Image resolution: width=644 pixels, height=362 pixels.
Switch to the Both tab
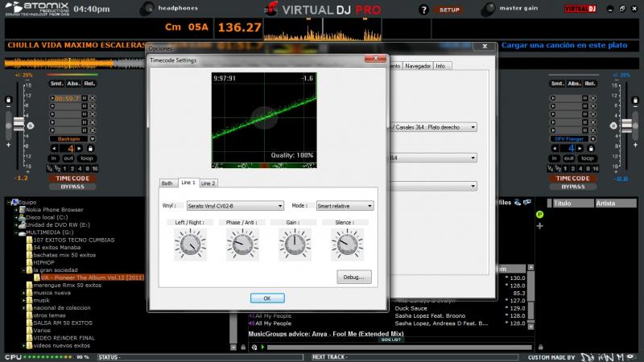(x=167, y=183)
